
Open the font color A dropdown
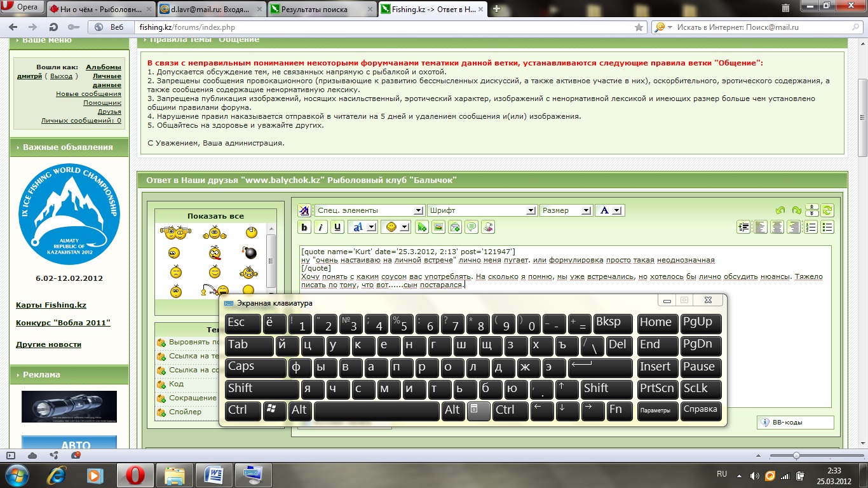click(609, 210)
